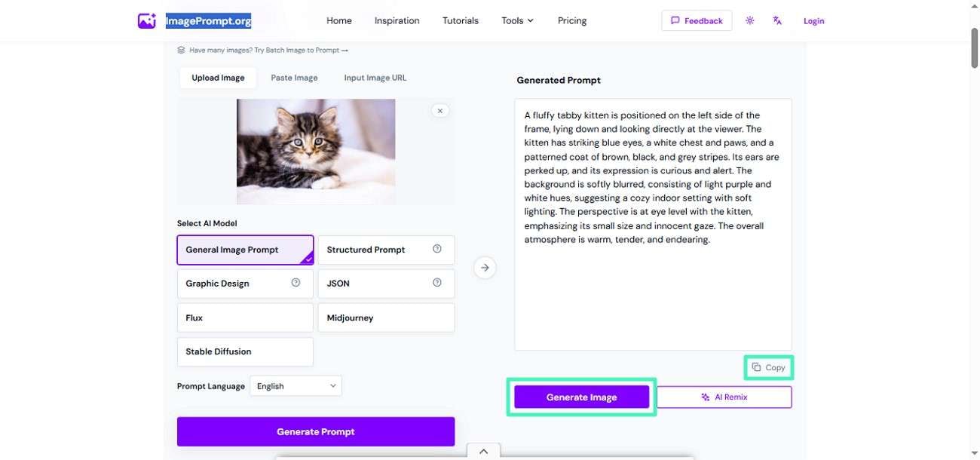The image size is (980, 460).
Task: Click the uploaded kitten image thumbnail
Action: [316, 152]
